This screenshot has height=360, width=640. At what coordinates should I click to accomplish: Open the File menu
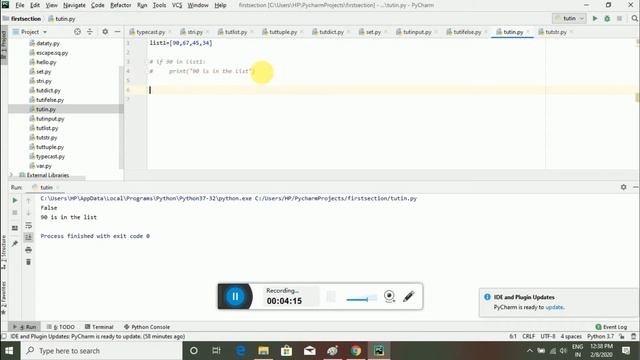click(x=20, y=5)
